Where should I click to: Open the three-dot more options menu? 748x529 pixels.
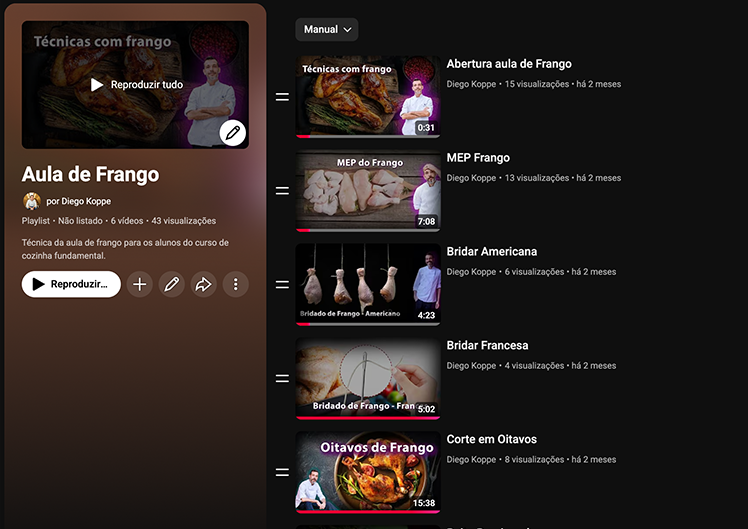(x=236, y=284)
